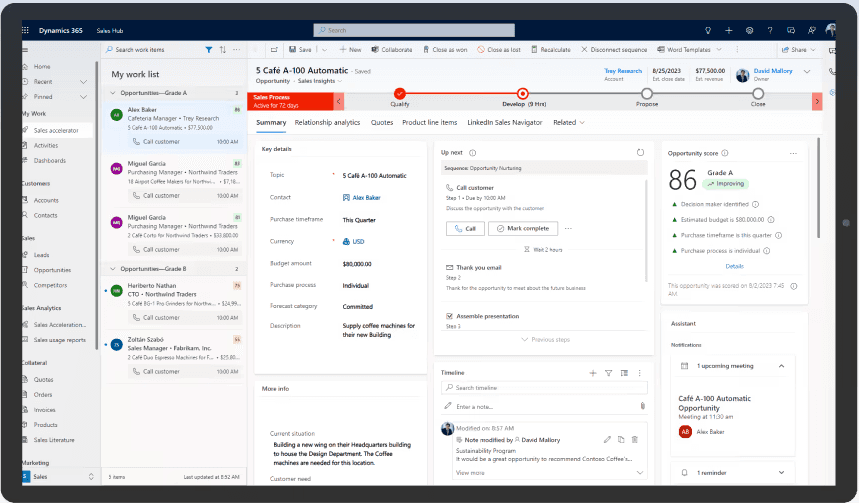Click the plus quick create icon

(x=729, y=31)
